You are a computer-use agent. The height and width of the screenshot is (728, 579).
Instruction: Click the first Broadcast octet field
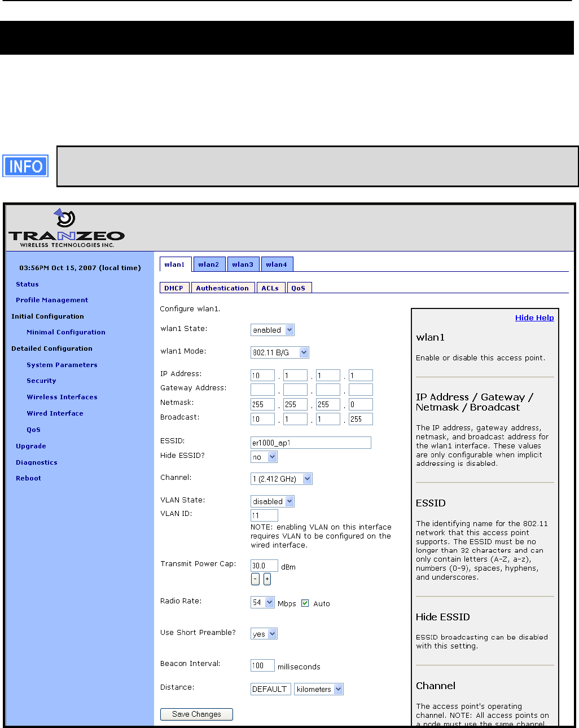click(262, 419)
